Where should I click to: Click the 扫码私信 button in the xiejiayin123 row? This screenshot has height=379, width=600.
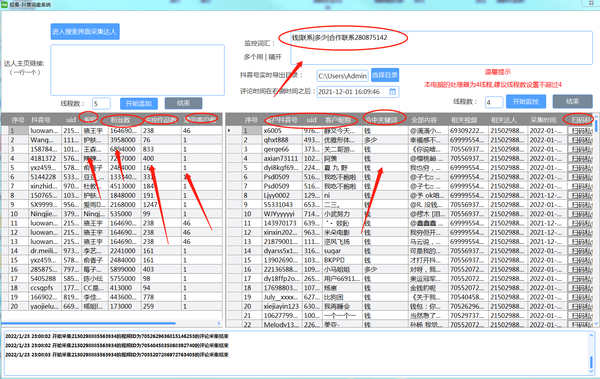point(580,307)
